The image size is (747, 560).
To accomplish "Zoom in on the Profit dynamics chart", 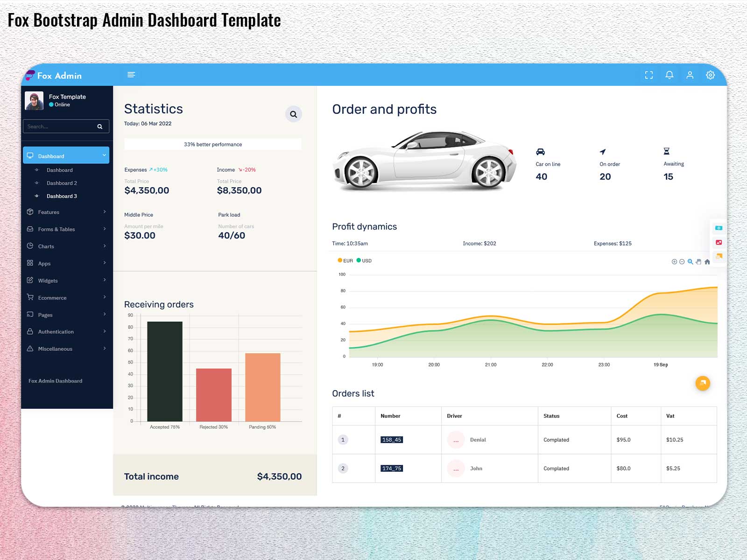I will pos(674,262).
